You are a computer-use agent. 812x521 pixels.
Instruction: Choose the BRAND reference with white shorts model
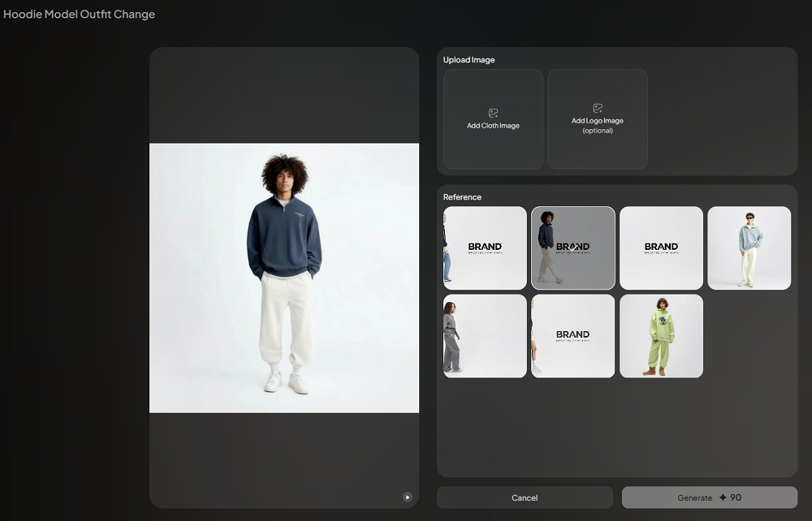coord(572,336)
